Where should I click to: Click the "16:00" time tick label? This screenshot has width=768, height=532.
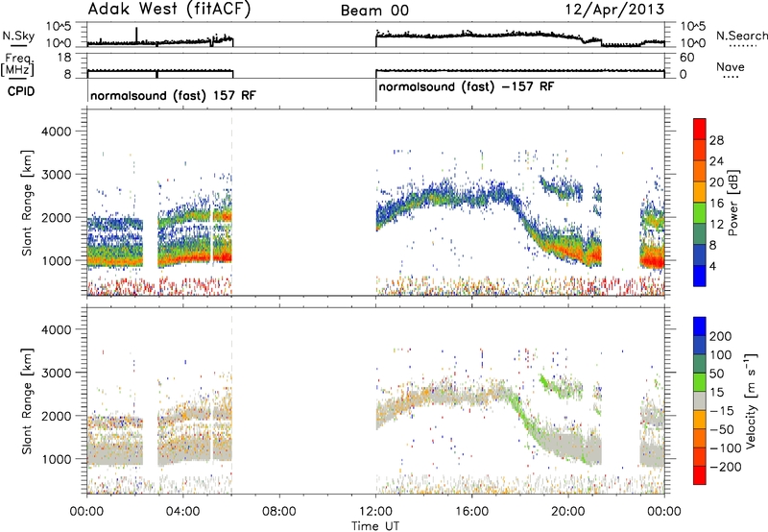point(471,512)
